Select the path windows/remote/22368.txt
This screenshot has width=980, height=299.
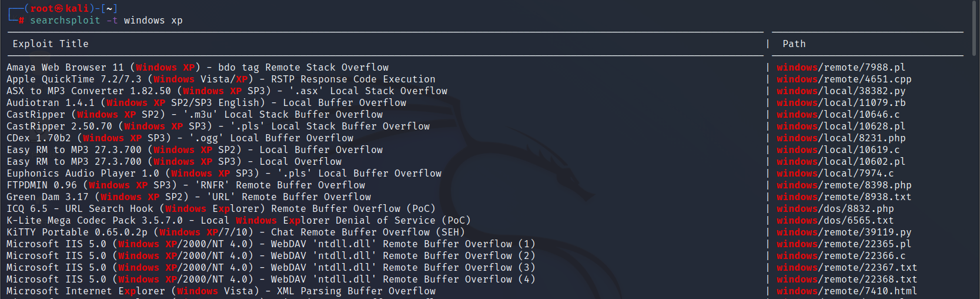(847, 280)
